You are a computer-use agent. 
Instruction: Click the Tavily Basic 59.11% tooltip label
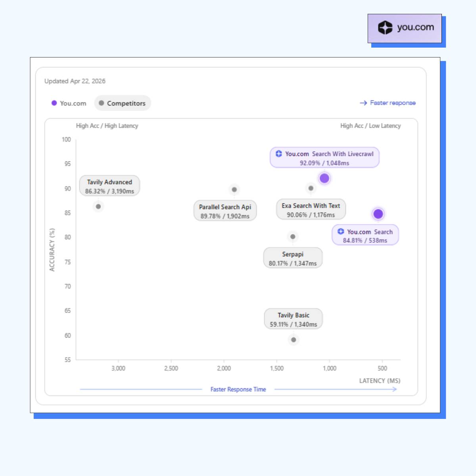pos(294,319)
